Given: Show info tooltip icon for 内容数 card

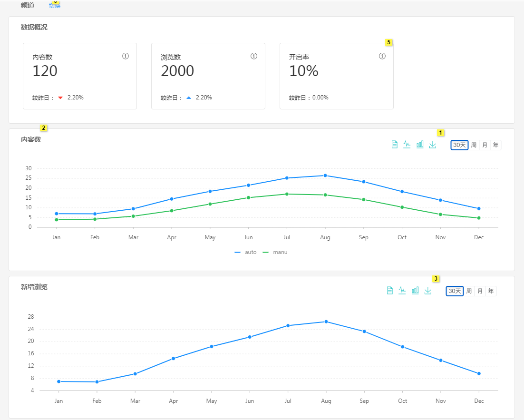Looking at the screenshot, I should click(x=126, y=56).
